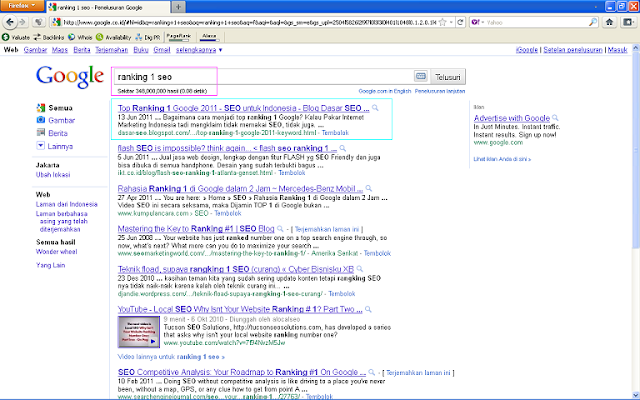Click the Valuate toolbar icon
The width and height of the screenshot is (640, 400).
coord(16,37)
